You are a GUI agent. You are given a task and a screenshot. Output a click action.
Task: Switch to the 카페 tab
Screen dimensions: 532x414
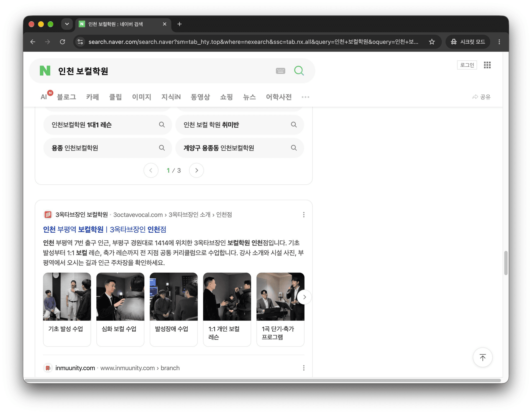click(x=93, y=97)
